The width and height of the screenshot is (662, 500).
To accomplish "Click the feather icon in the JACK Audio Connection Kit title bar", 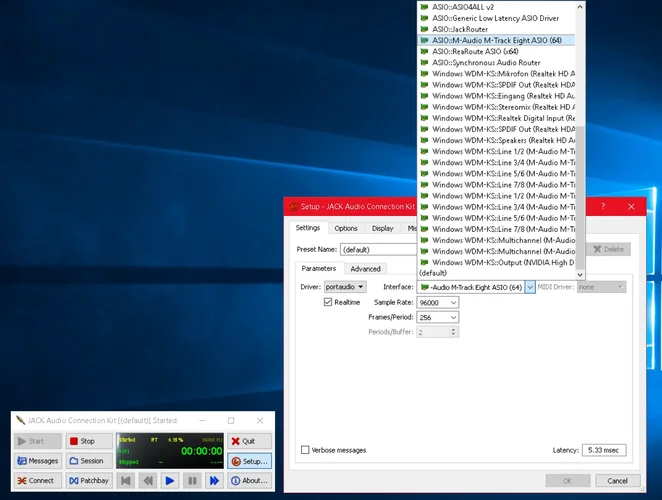I will [x=20, y=420].
